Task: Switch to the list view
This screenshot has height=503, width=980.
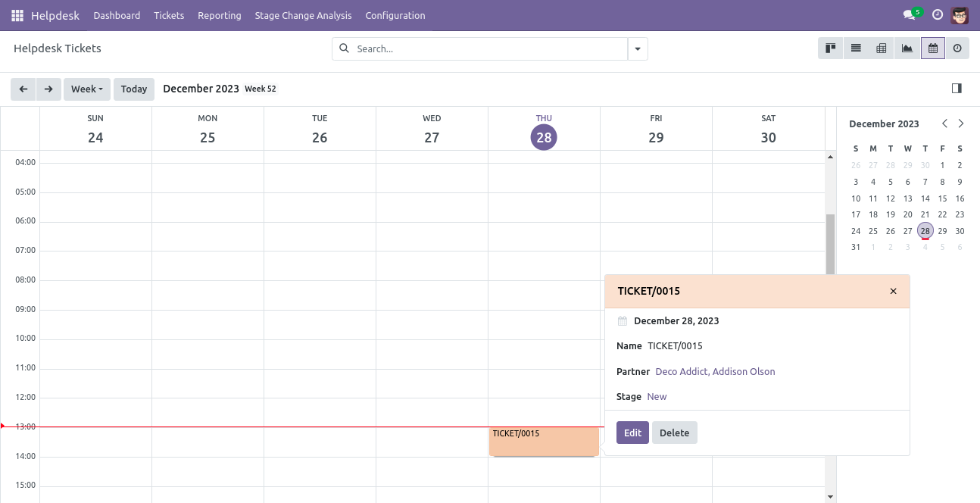Action: [x=856, y=48]
